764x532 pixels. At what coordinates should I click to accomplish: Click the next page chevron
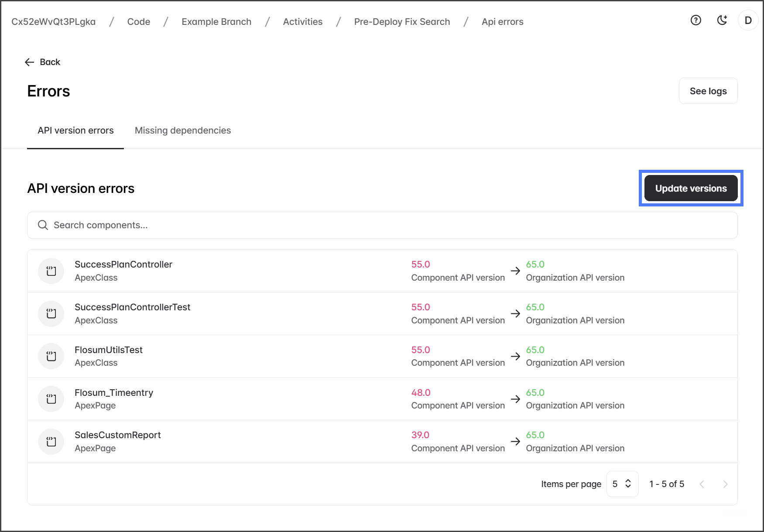(725, 484)
